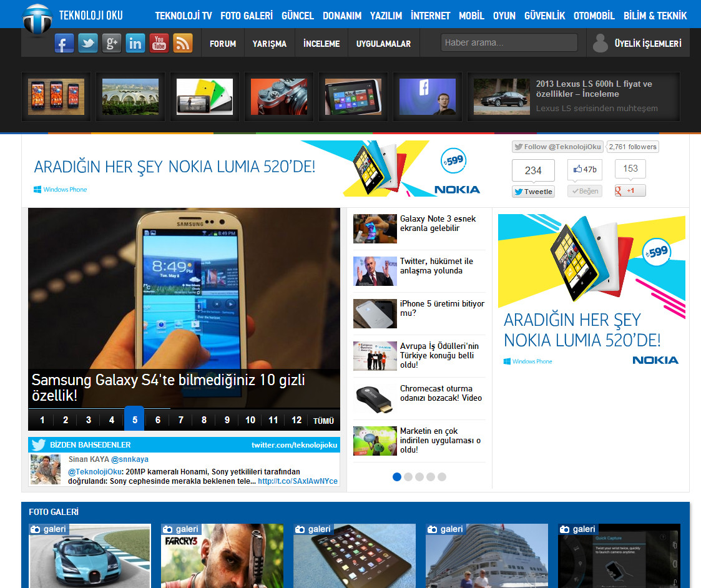Open Foto Galeri menu item
The height and width of the screenshot is (588, 701).
point(247,16)
